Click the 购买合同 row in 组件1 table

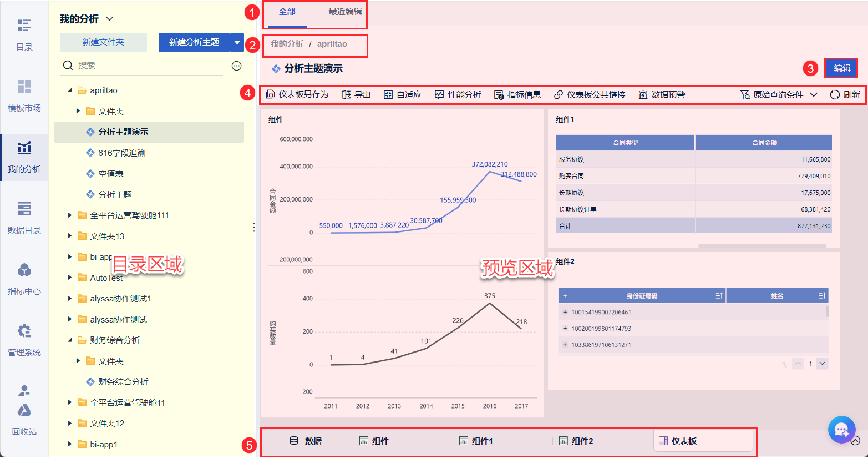tap(694, 176)
